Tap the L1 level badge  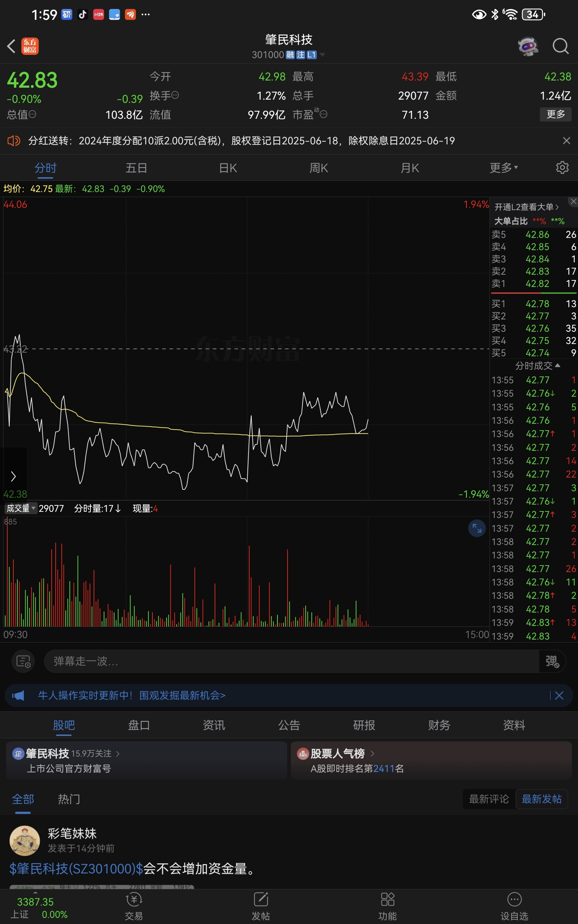(311, 55)
